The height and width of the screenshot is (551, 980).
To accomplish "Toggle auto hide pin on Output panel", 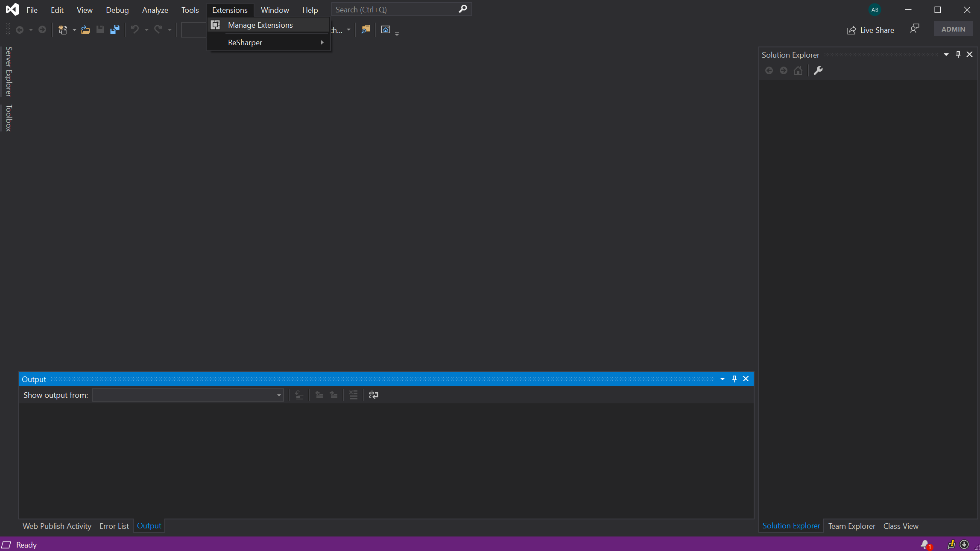I will click(734, 379).
